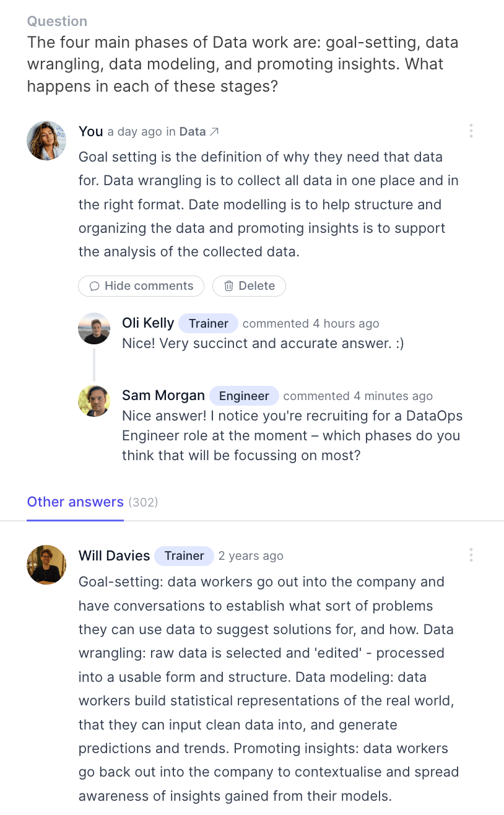This screenshot has height=815, width=504.
Task: Click the 302 answers count
Action: (x=143, y=502)
